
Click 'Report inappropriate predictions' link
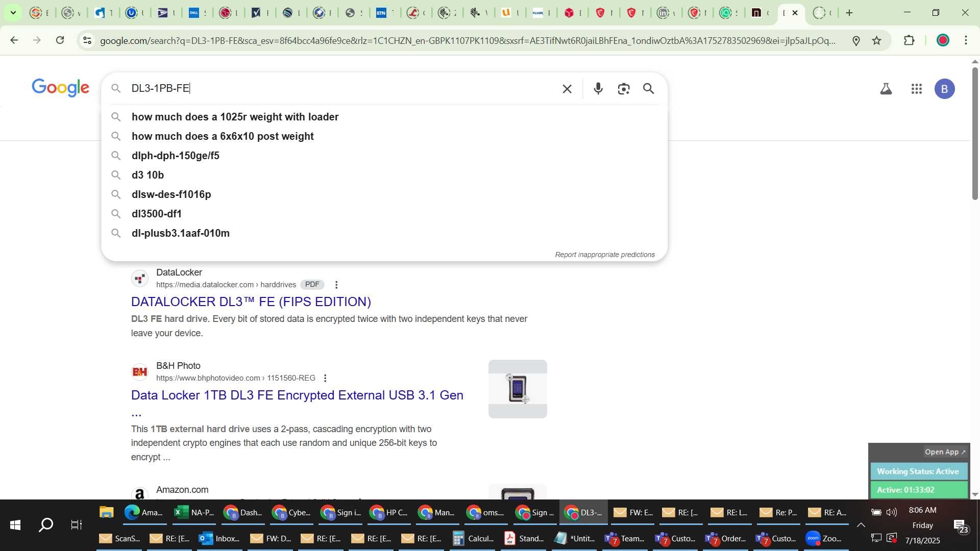pos(605,255)
